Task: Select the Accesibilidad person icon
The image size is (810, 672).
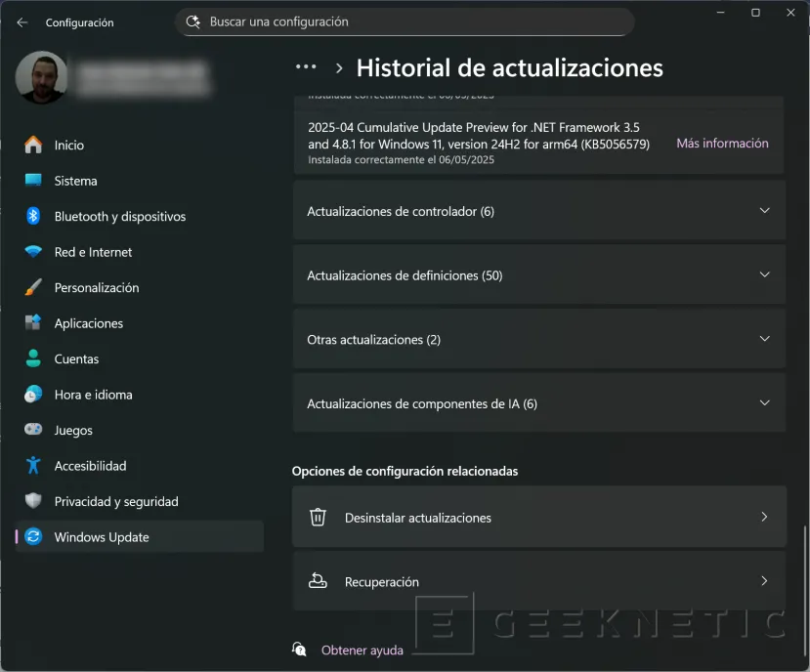Action: tap(32, 466)
